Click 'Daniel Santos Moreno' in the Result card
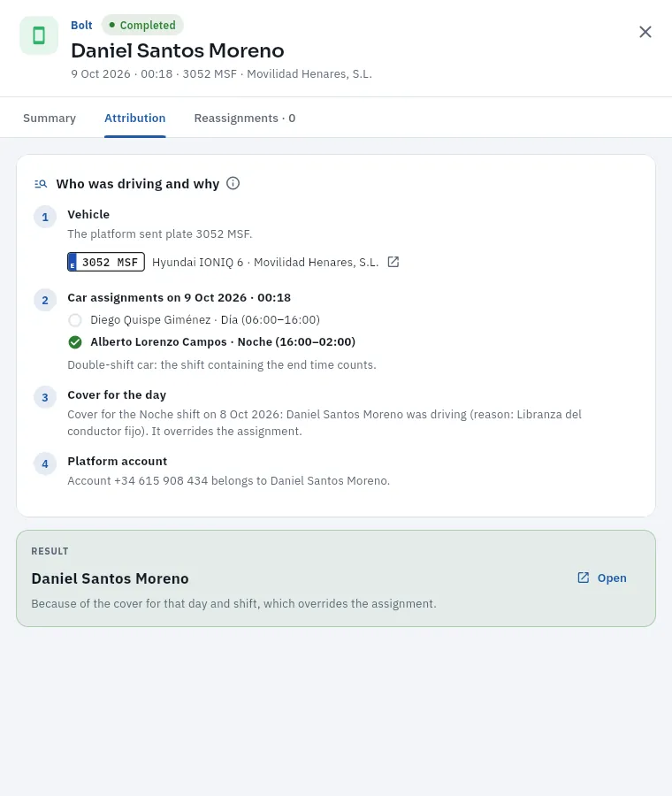Screen dimensions: 672x796 (111, 578)
